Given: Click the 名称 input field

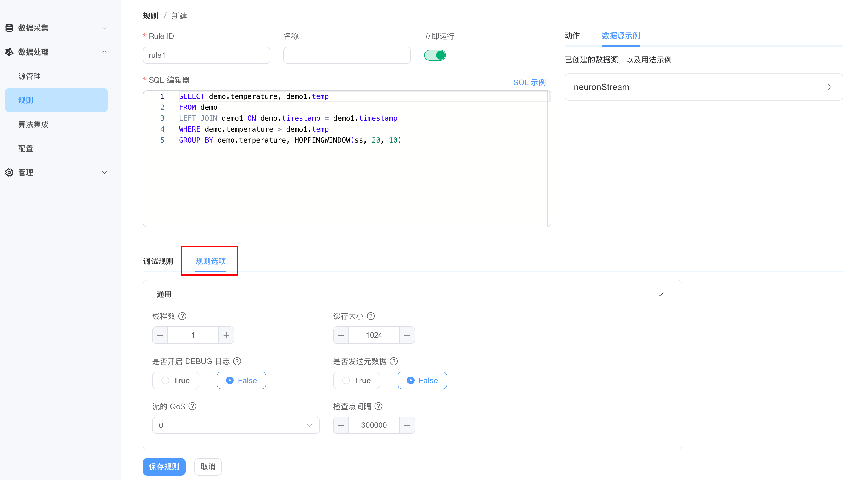Looking at the screenshot, I should click(347, 55).
